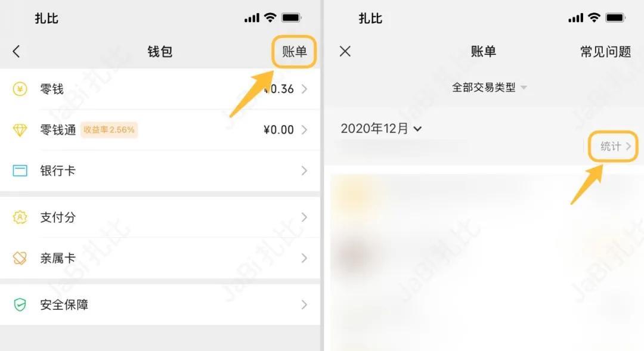Screen dimensions: 644x351
Task: Open the 统计 statistics button
Action: (615, 146)
